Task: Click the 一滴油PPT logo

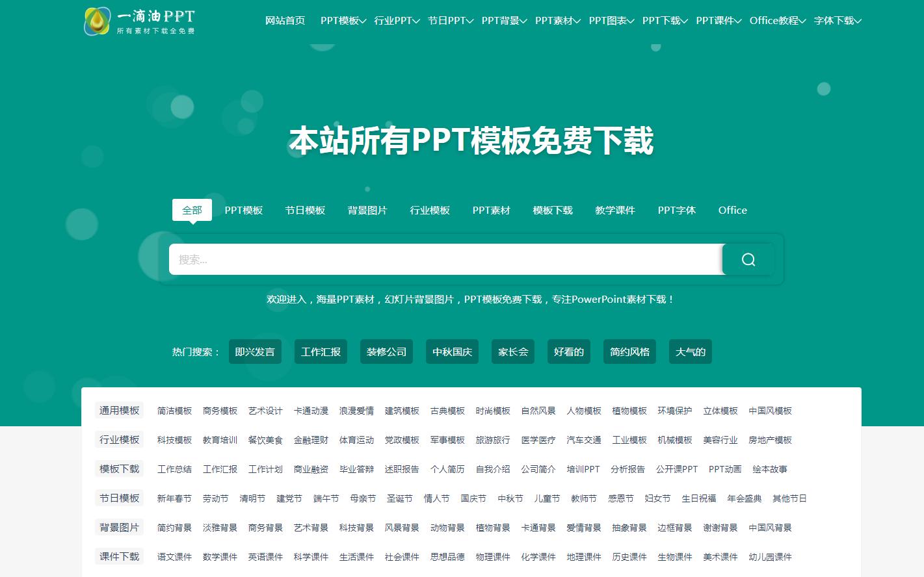Action: [x=139, y=21]
